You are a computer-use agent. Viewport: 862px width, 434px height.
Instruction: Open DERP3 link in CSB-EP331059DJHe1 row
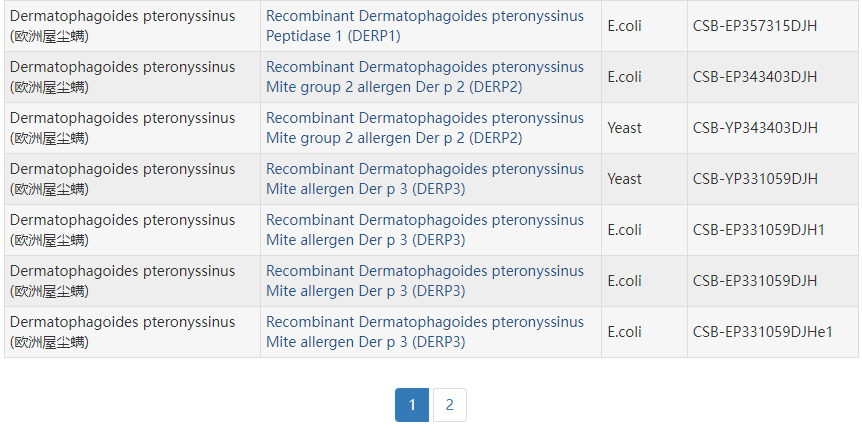click(x=424, y=332)
